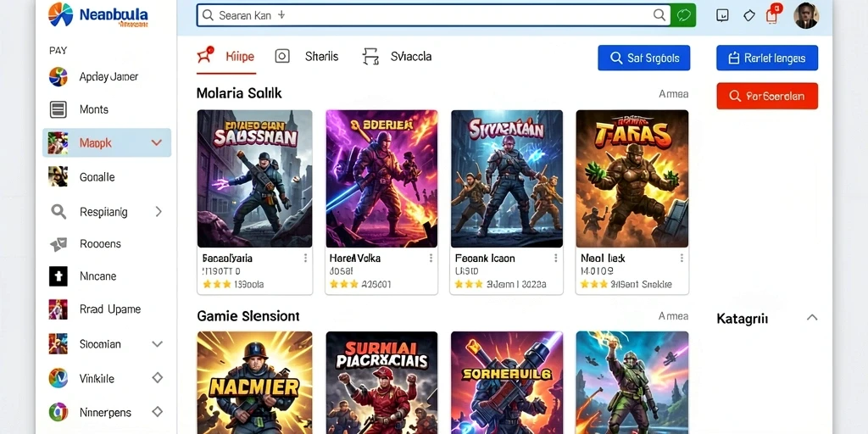Open the message box icon in header

click(x=722, y=15)
